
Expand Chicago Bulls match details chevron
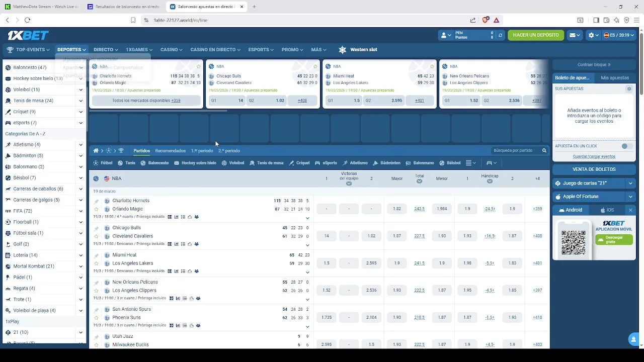tap(307, 245)
